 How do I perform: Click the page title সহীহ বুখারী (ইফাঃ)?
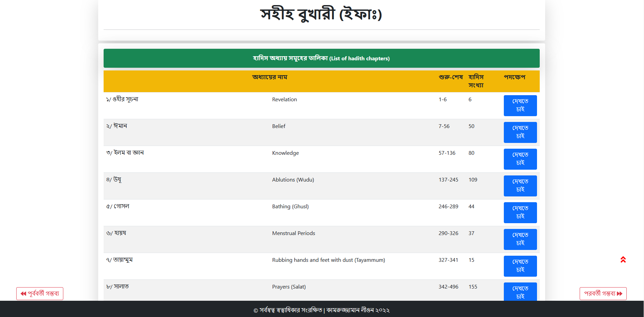pyautogui.click(x=321, y=14)
